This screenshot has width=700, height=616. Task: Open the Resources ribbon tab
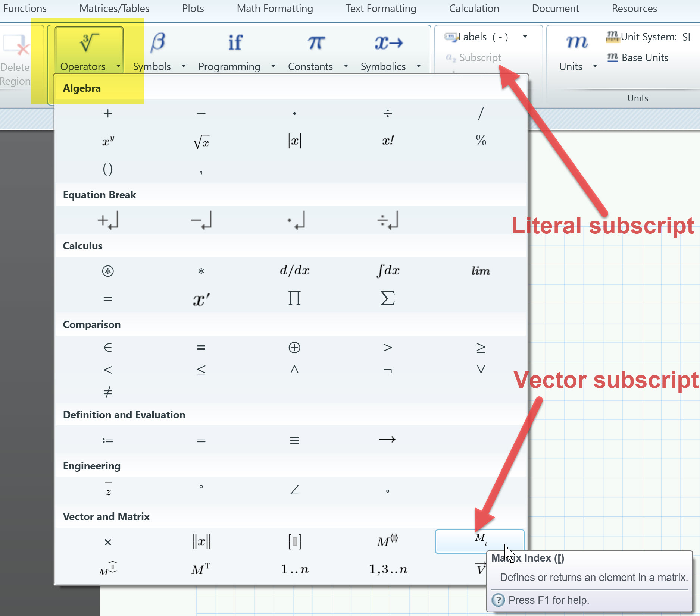[634, 9]
